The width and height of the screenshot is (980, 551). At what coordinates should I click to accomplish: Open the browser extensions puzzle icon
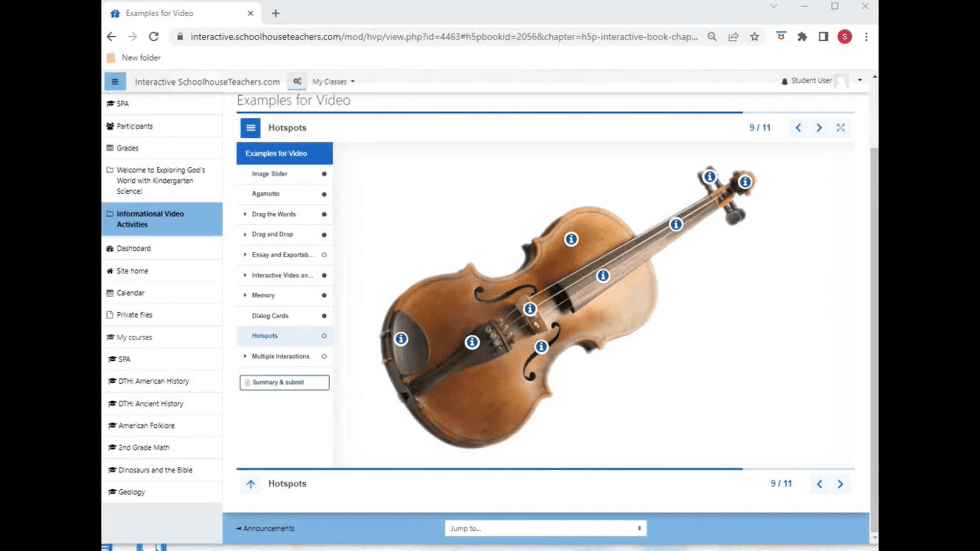(802, 37)
